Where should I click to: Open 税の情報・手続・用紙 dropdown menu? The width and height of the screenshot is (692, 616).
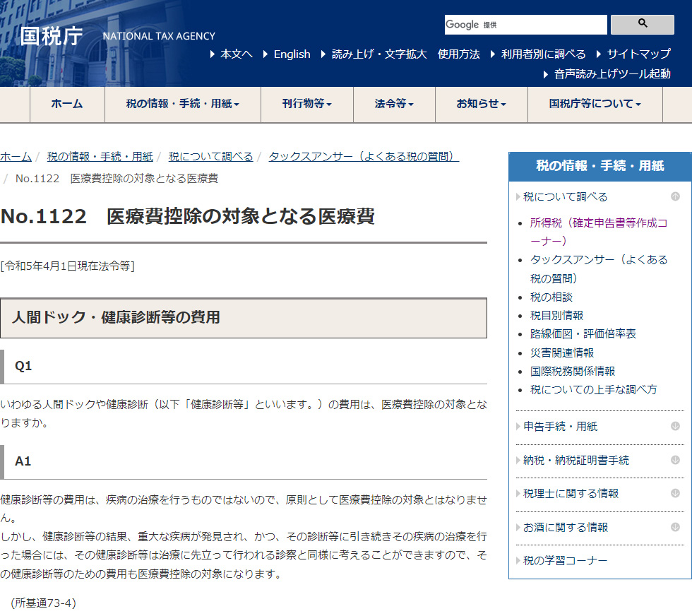pyautogui.click(x=183, y=104)
